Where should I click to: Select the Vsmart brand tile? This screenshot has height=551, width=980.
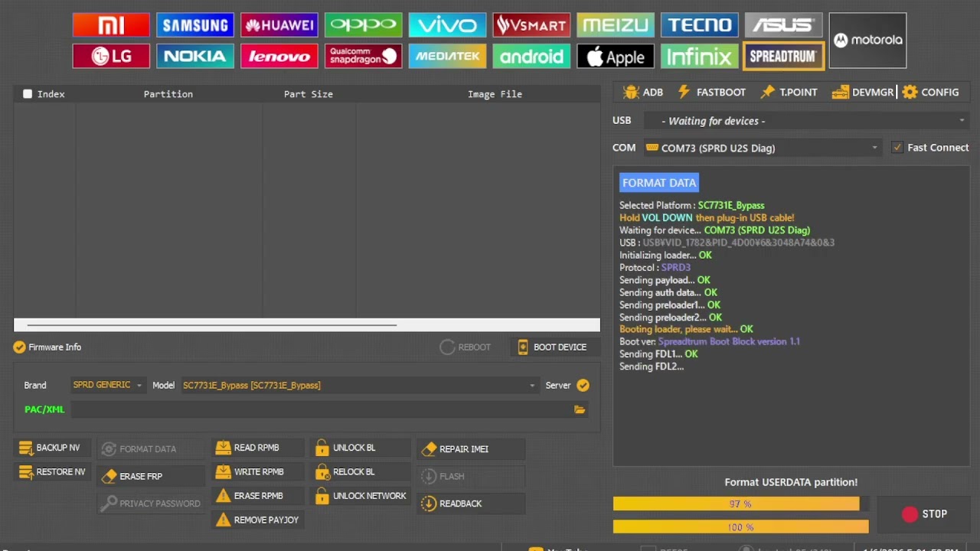(531, 25)
